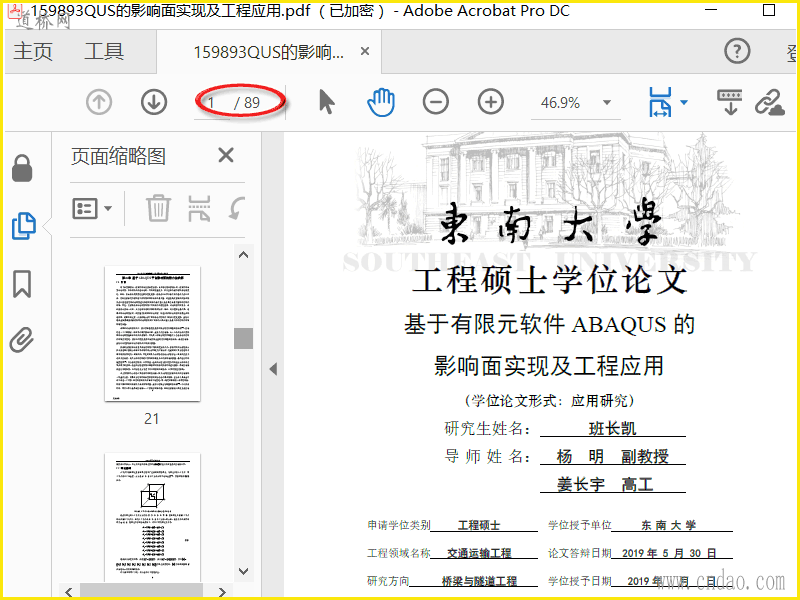Open the thumbnail options menu icon
Viewport: 800px width, 600px height.
(x=92, y=208)
